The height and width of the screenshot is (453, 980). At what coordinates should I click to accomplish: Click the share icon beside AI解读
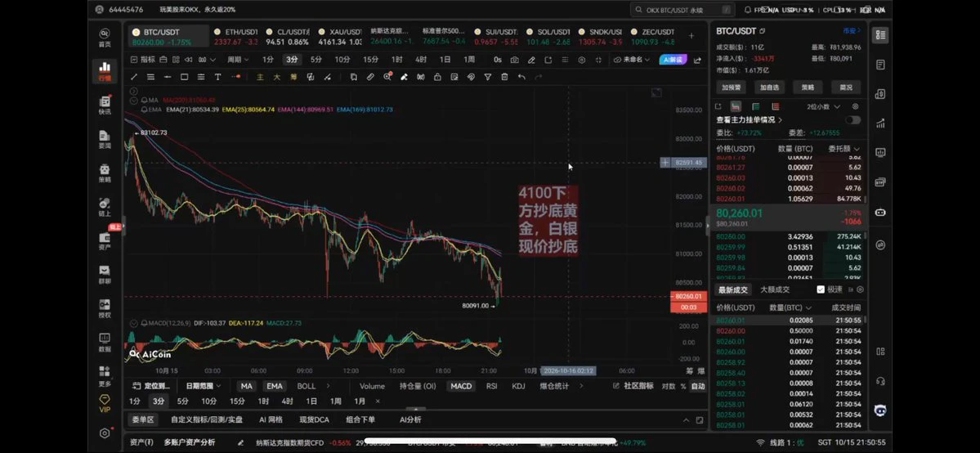point(697,60)
